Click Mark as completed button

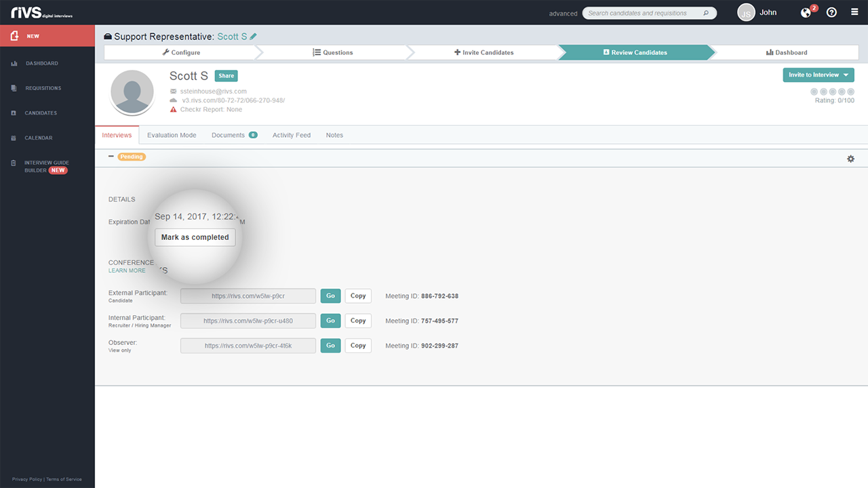coord(195,237)
